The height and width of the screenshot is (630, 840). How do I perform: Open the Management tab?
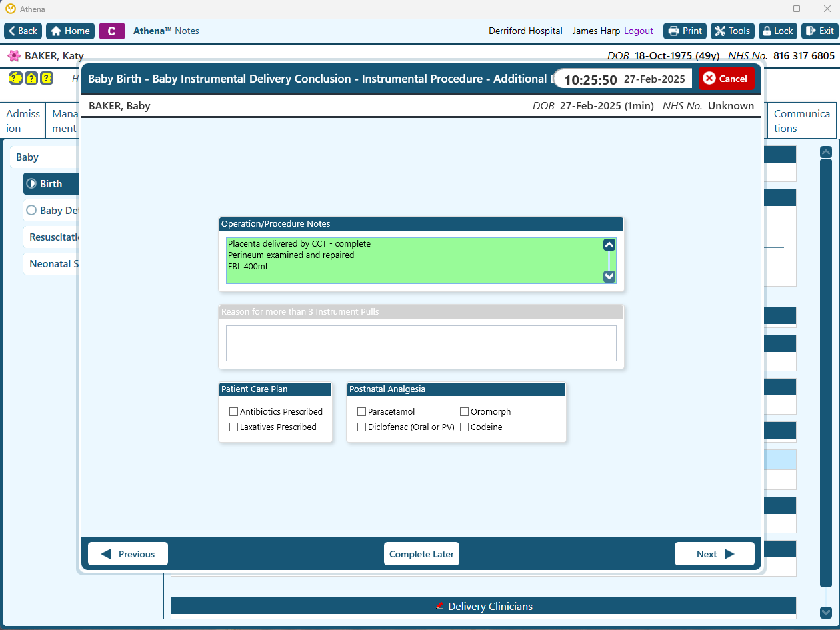(x=64, y=121)
